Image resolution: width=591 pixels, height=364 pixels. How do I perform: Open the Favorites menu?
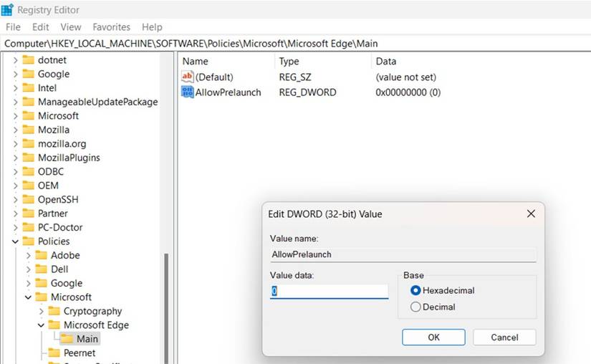click(x=112, y=27)
